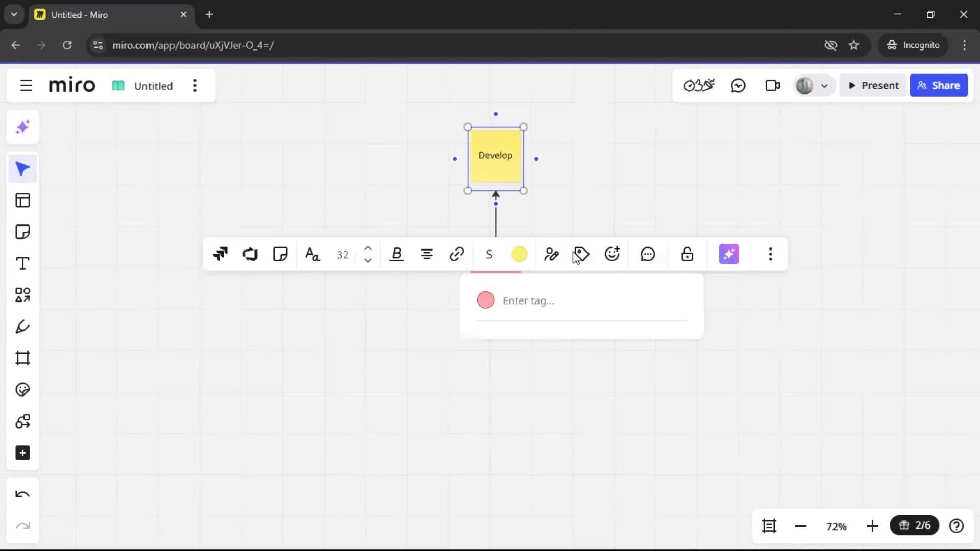Select the Pen drawing tool
Viewport: 980px width, 551px height.
click(x=22, y=327)
